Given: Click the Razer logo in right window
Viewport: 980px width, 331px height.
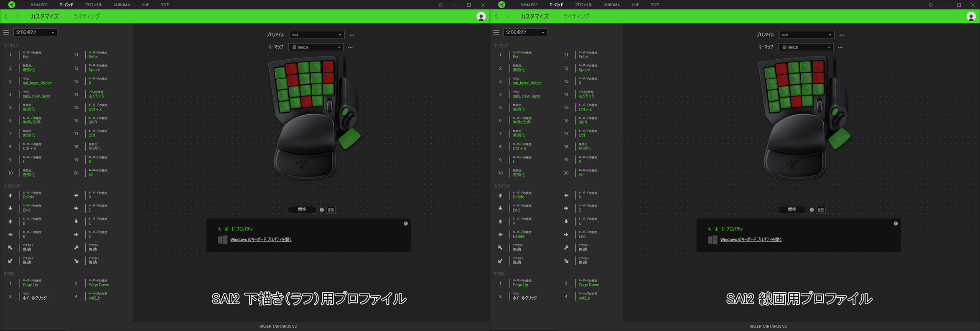Looking at the screenshot, I should pos(502,5).
